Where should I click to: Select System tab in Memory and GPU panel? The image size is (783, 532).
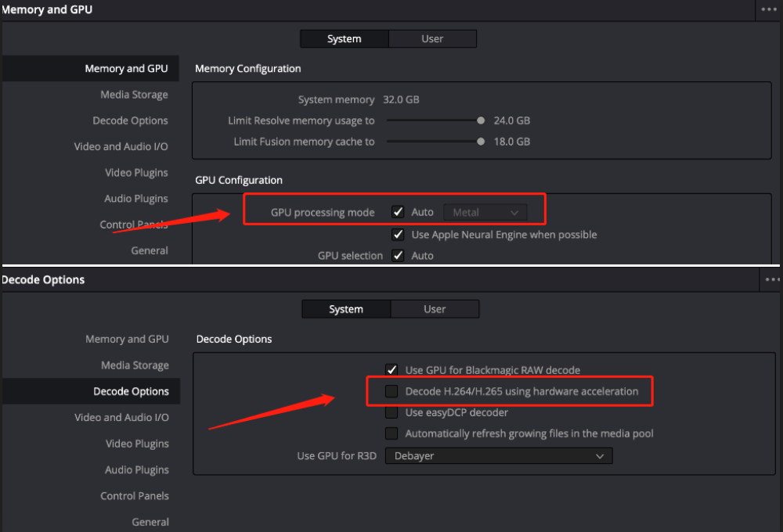click(x=344, y=39)
